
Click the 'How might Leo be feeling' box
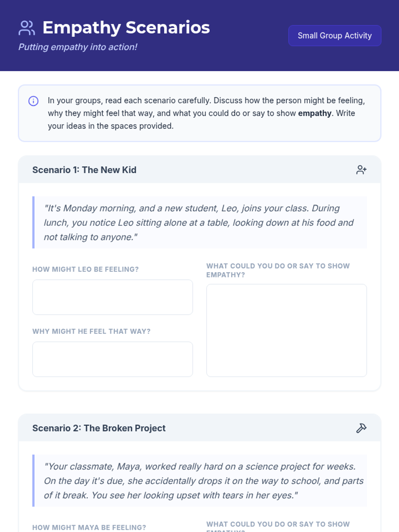click(x=112, y=297)
